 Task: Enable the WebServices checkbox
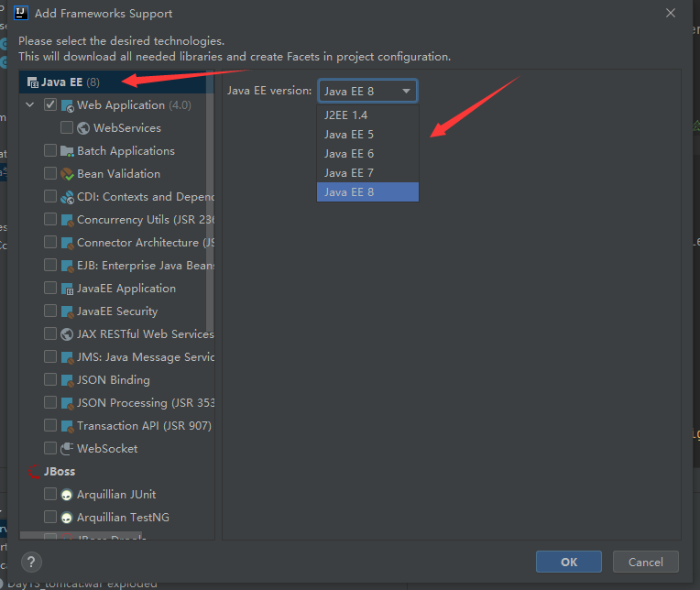pyautogui.click(x=67, y=127)
